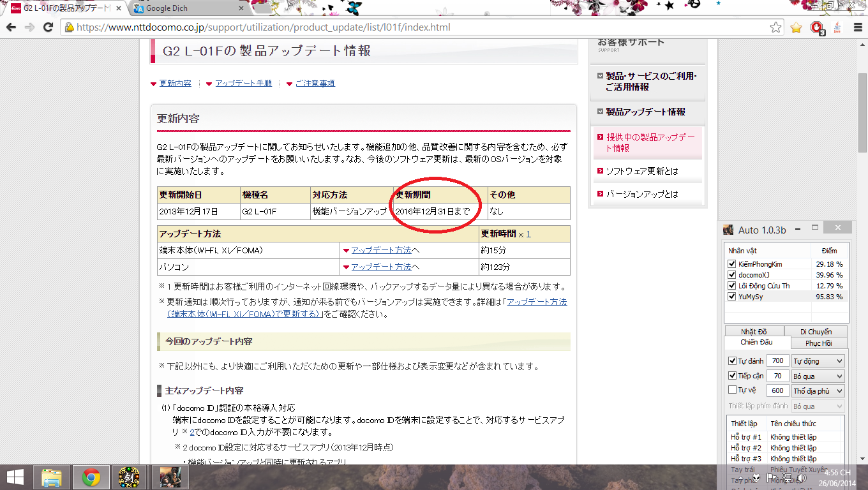This screenshot has height=490, width=868.
Task: Click the yellow star extension icon
Action: tap(796, 27)
